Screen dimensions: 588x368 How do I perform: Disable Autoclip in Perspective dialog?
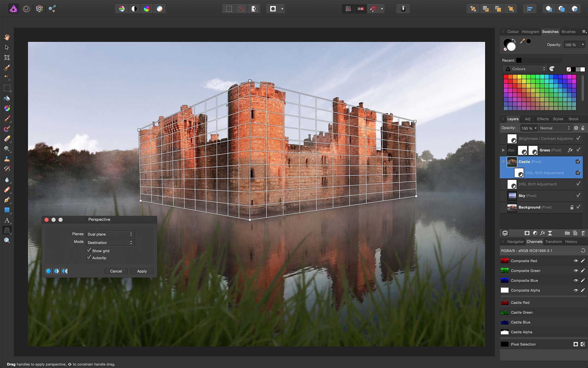pos(89,257)
